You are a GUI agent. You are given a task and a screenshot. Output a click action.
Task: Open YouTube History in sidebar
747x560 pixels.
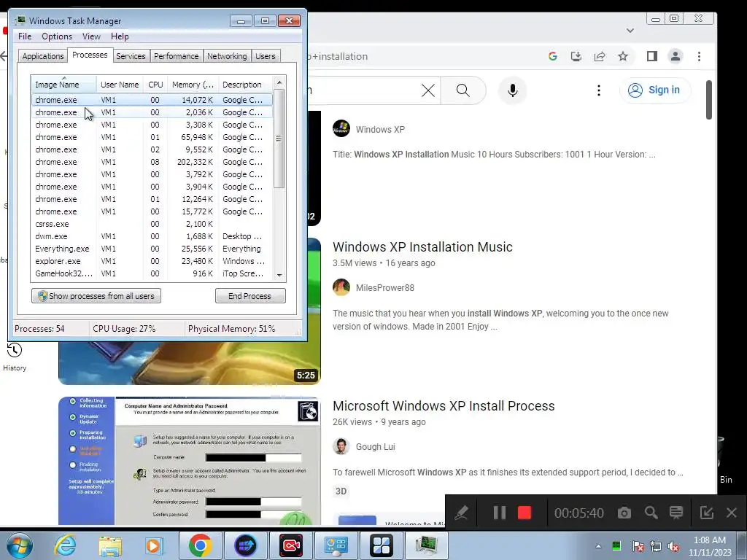tap(15, 357)
